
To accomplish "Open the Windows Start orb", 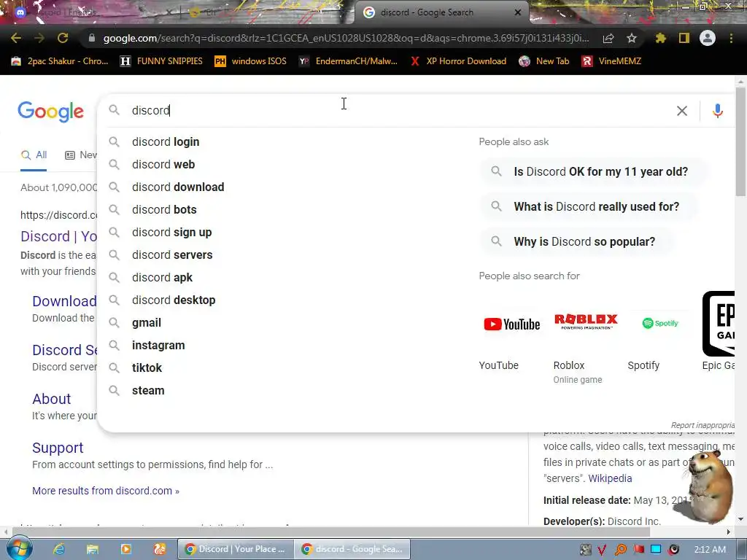I will point(18,548).
